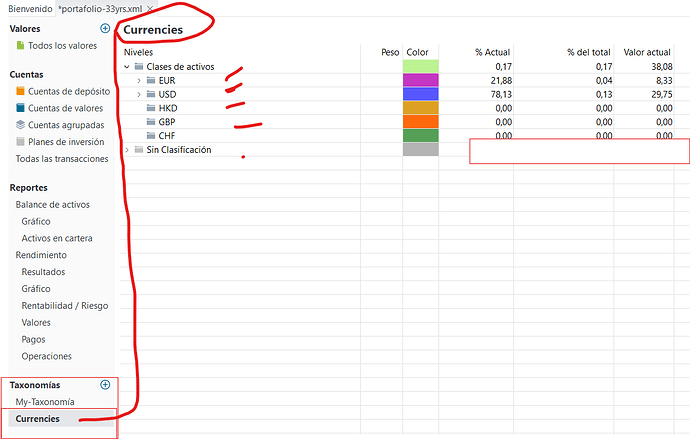Click the plus icon next to Taxonomías
The width and height of the screenshot is (690, 439).
tap(105, 385)
